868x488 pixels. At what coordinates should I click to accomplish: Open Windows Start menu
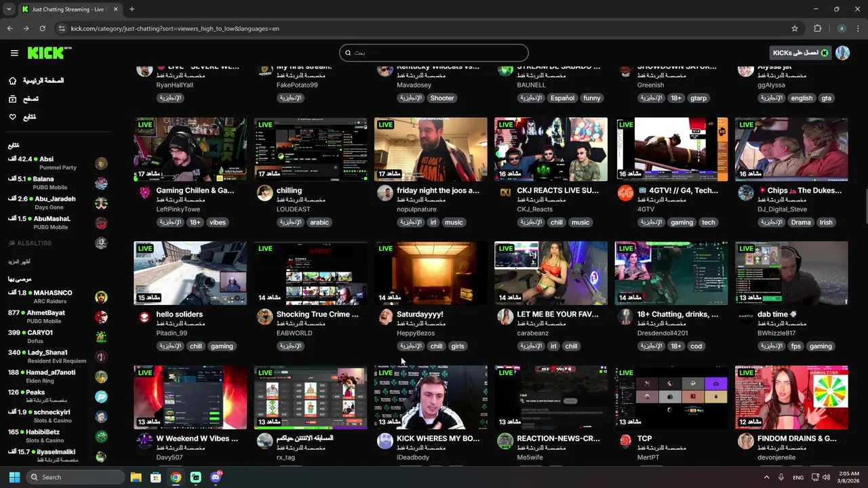click(14, 477)
